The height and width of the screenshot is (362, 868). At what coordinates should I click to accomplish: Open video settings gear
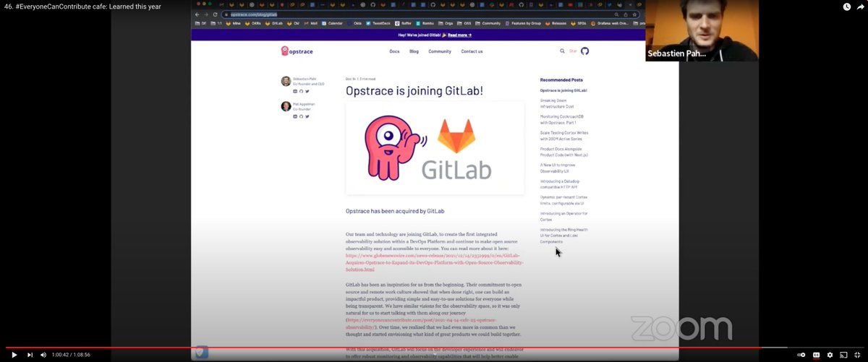[x=830, y=355]
